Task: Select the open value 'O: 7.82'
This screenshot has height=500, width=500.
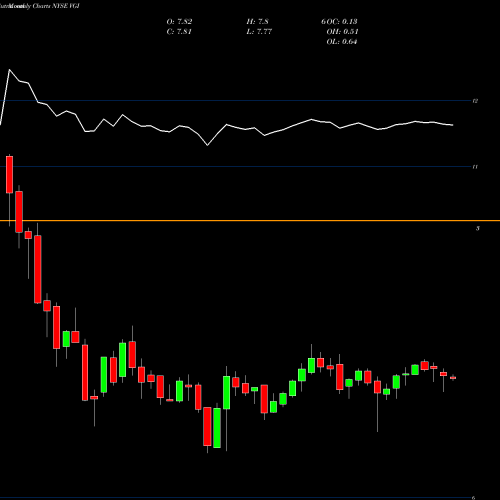Action: pyautogui.click(x=179, y=22)
